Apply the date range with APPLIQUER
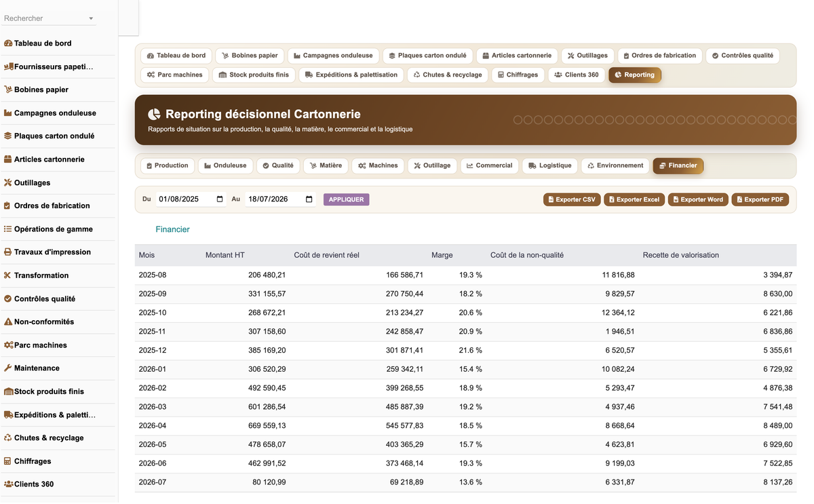Image resolution: width=814 pixels, height=504 pixels. (x=347, y=199)
